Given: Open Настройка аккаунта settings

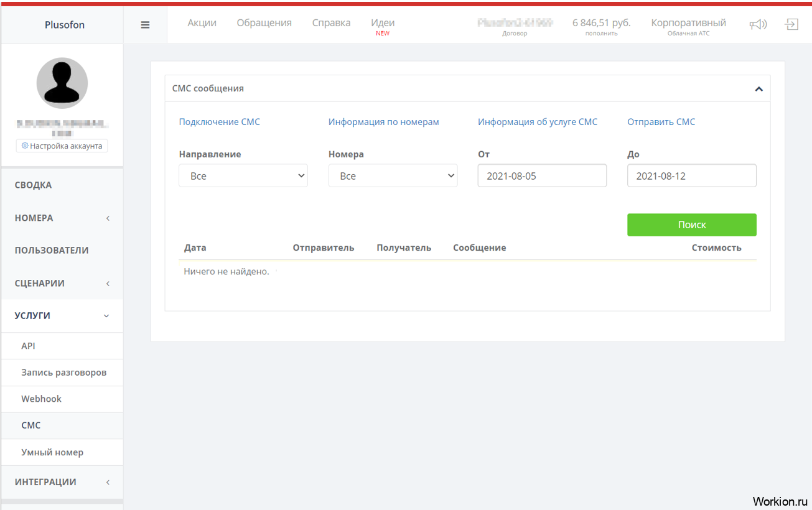Looking at the screenshot, I should point(62,146).
